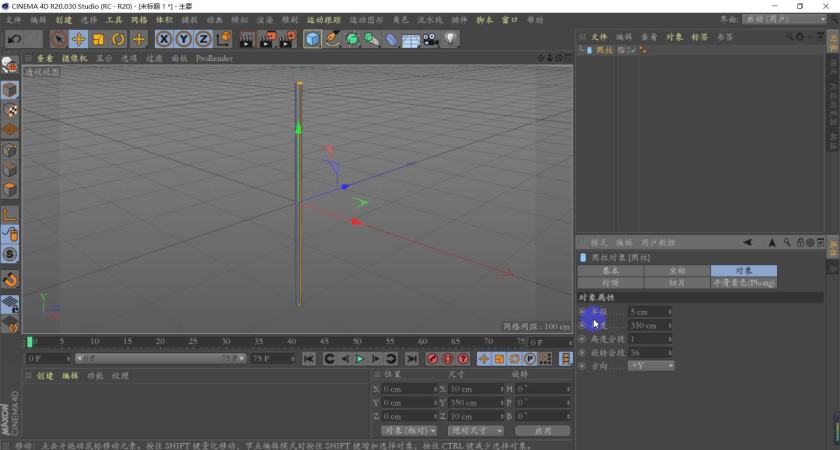
Task: Open the 运动跟踪 menu
Action: tap(322, 20)
